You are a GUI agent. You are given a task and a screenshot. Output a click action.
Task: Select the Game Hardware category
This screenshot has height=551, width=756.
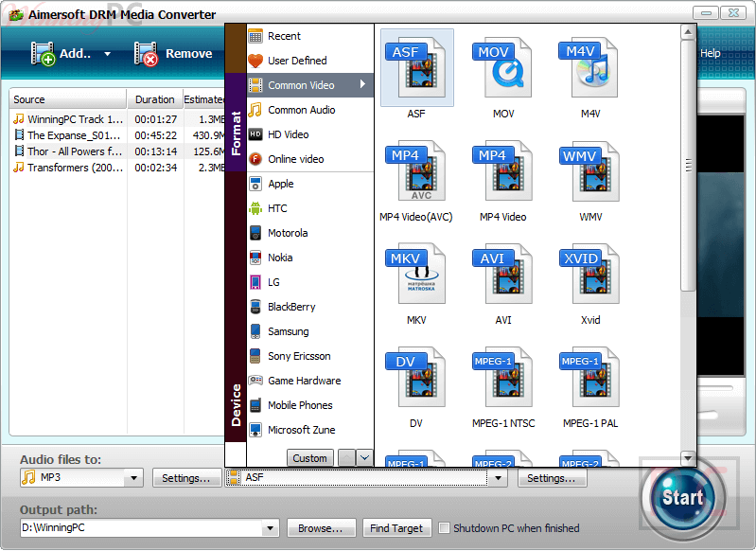(310, 381)
